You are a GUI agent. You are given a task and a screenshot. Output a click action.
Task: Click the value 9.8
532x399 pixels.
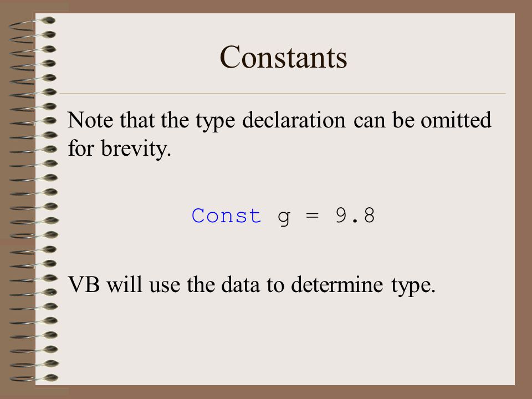(x=355, y=215)
